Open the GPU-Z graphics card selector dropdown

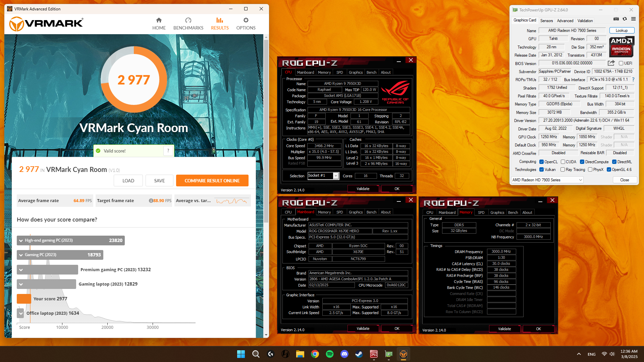[547, 180]
